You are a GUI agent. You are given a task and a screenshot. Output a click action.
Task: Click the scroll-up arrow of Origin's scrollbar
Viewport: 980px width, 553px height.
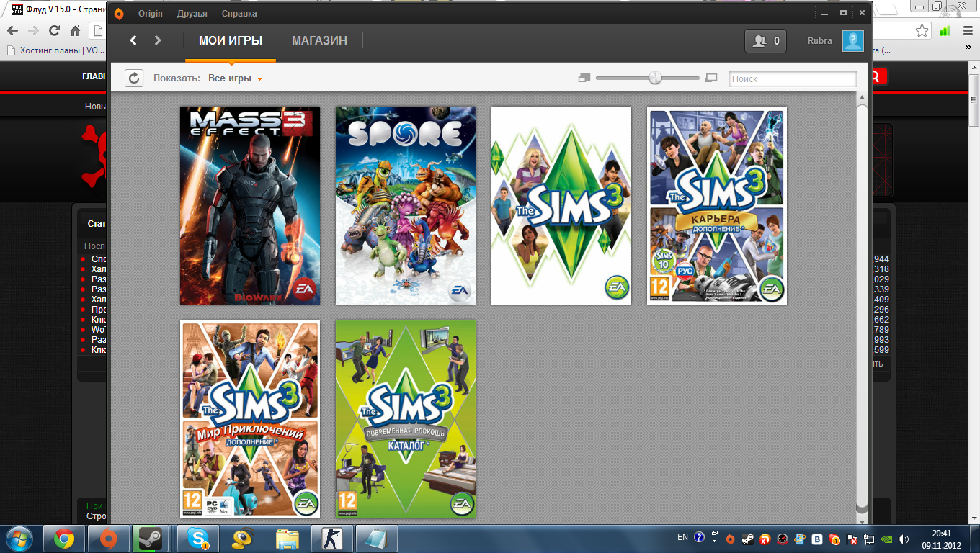[862, 97]
